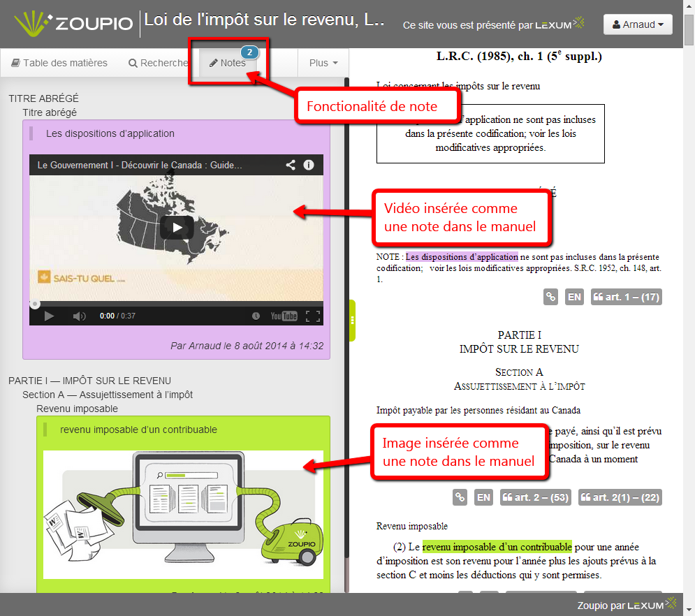The image size is (695, 616).
Task: Switch to the Table des matières tab
Action: 59,63
